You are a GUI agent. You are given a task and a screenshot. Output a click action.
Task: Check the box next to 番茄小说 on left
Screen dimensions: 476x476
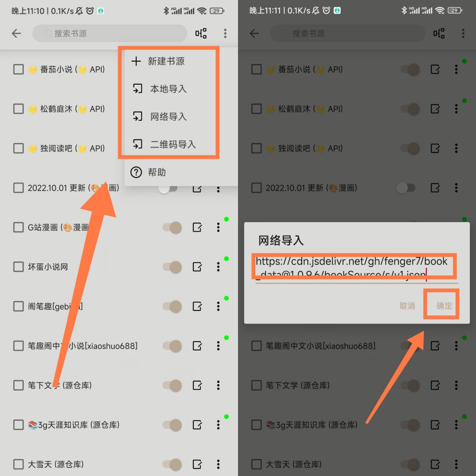coord(19,69)
